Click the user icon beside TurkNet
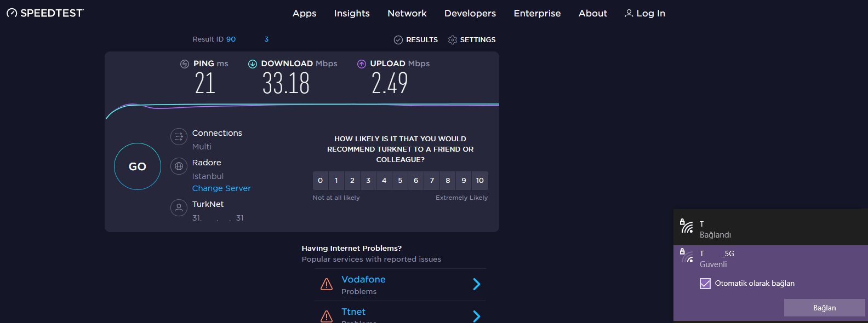868x323 pixels. 179,207
